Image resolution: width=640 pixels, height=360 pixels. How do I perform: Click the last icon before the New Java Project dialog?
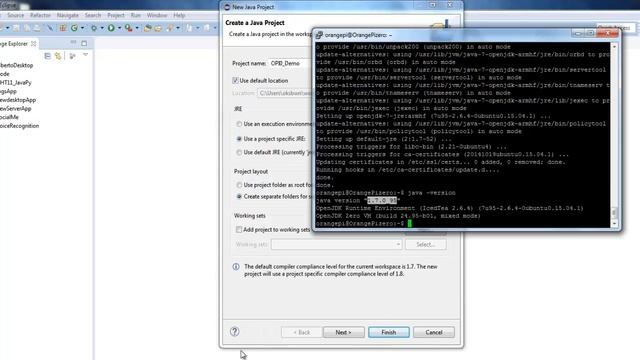coord(207,28)
